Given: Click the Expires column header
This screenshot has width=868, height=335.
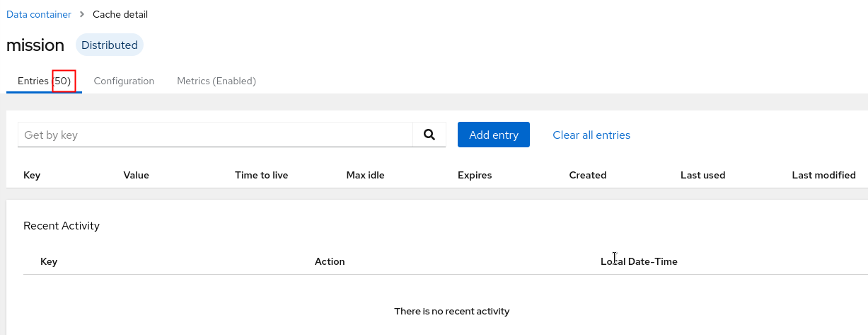Looking at the screenshot, I should point(475,175).
